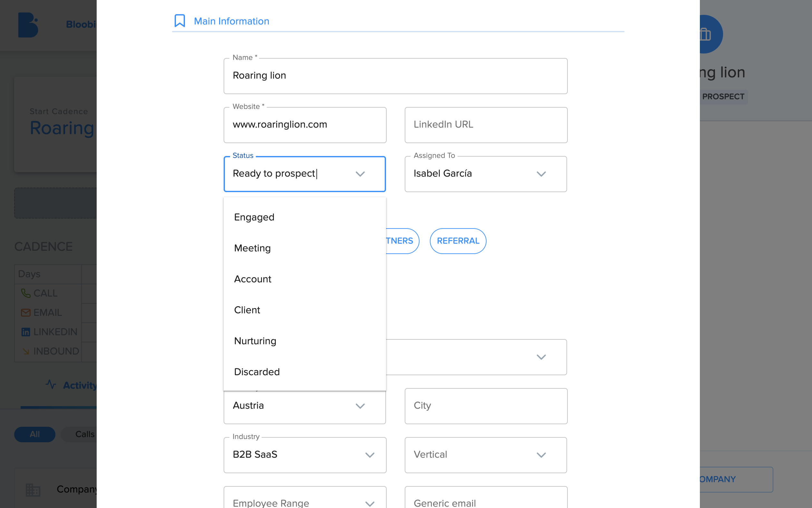812x508 pixels.
Task: Click the Main Information bookmark icon
Action: (180, 21)
